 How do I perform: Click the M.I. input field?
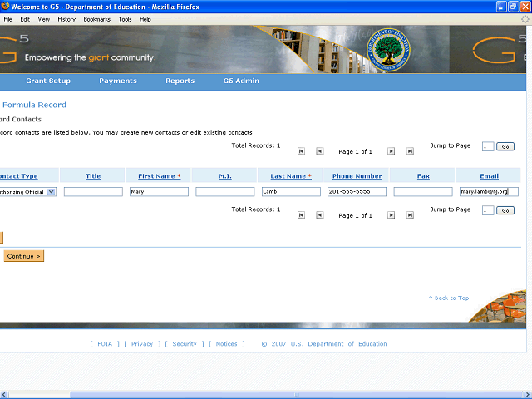(225, 192)
